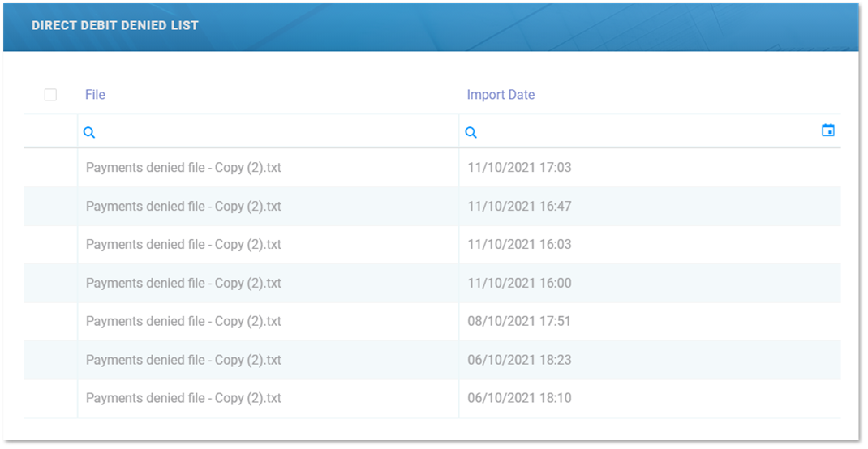868x449 pixels.
Task: Sort by the Import Date column header
Action: point(501,95)
